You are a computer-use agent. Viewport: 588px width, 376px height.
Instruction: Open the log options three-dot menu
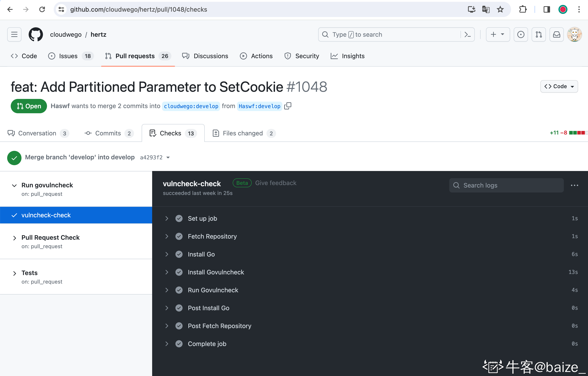574,186
